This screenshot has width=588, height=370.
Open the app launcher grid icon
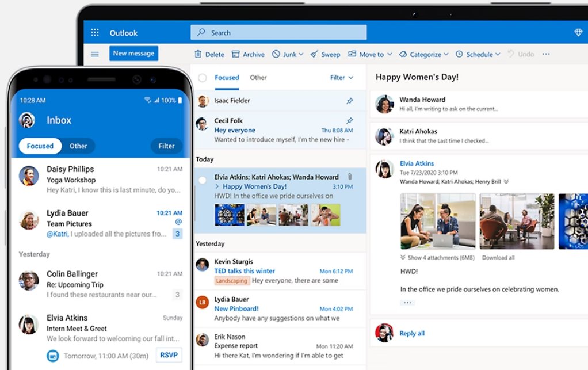point(95,32)
